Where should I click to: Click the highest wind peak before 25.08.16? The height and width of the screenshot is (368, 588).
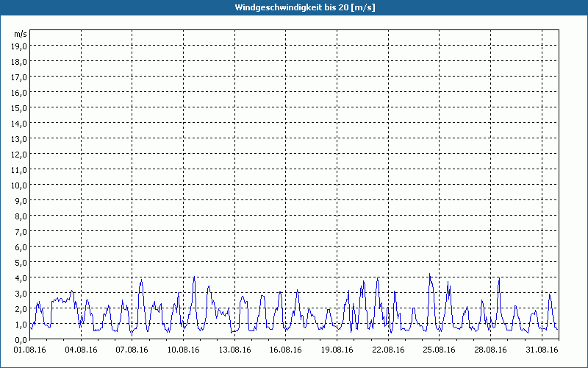(x=430, y=274)
